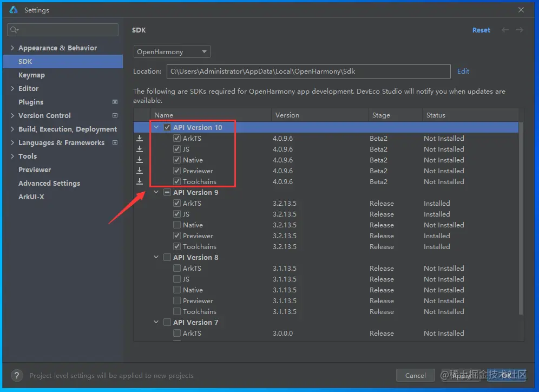
Task: Uncheck Native under API Version 10
Action: 176,160
